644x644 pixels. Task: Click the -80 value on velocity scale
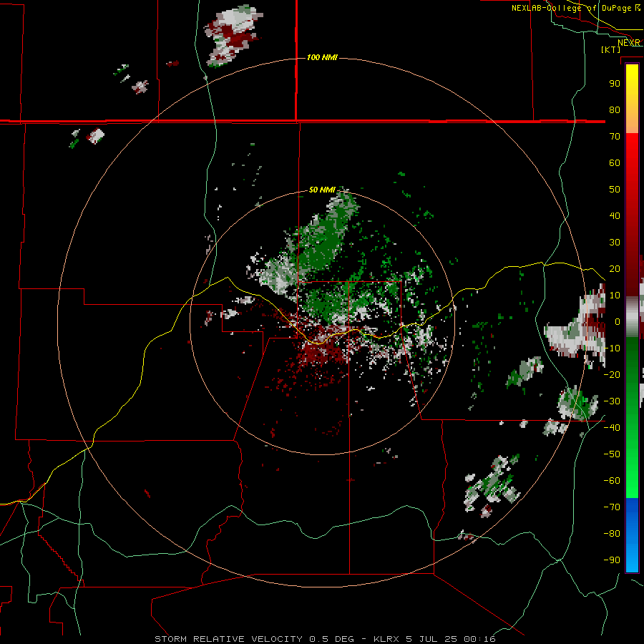[612, 534]
